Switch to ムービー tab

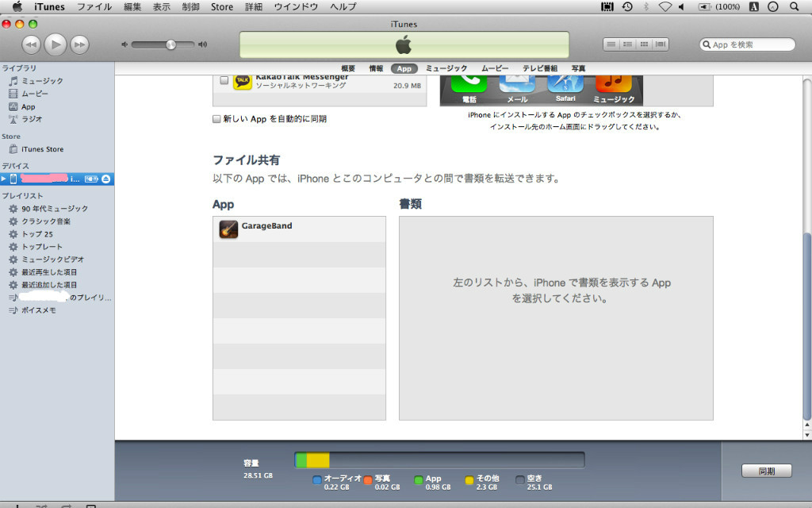click(x=495, y=68)
